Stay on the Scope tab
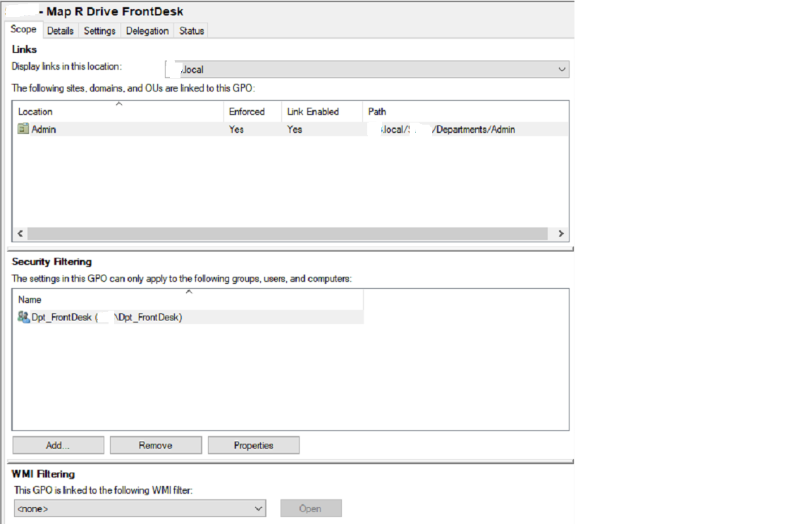812x524 pixels. coord(23,30)
